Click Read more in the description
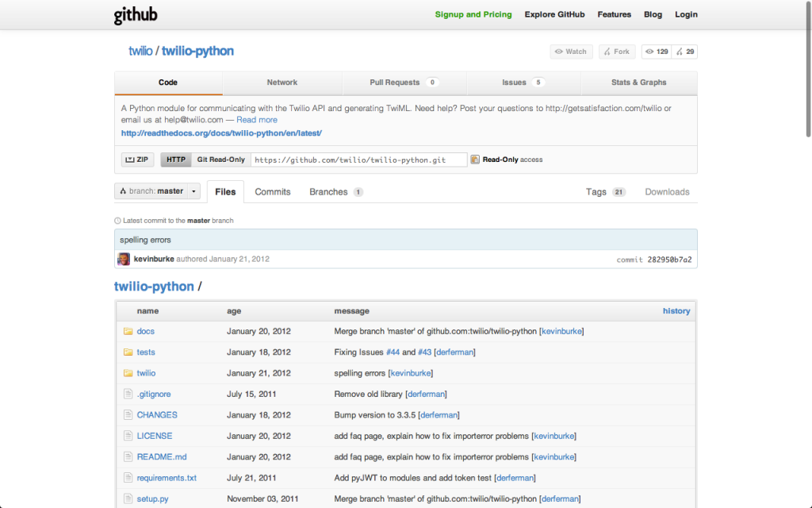The width and height of the screenshot is (812, 508). point(257,120)
